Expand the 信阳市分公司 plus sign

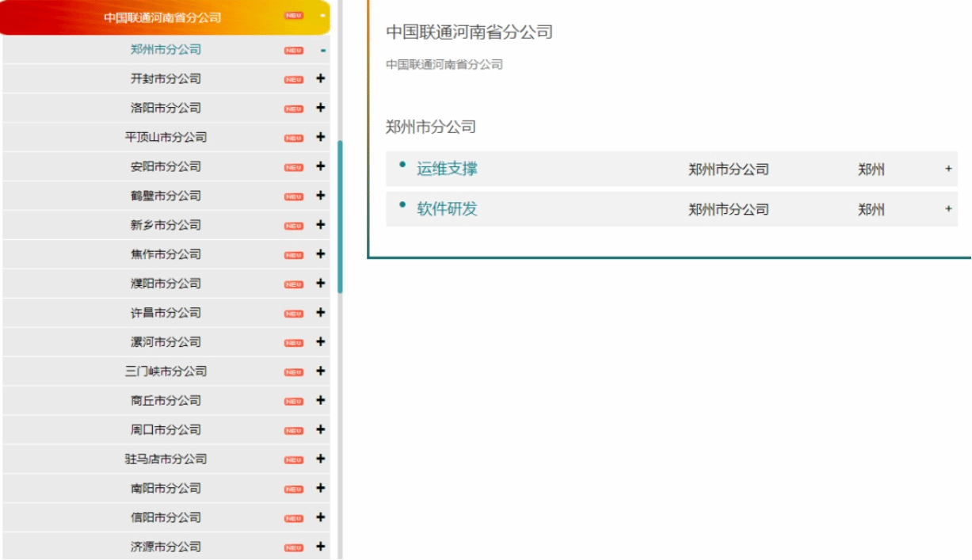[321, 518]
